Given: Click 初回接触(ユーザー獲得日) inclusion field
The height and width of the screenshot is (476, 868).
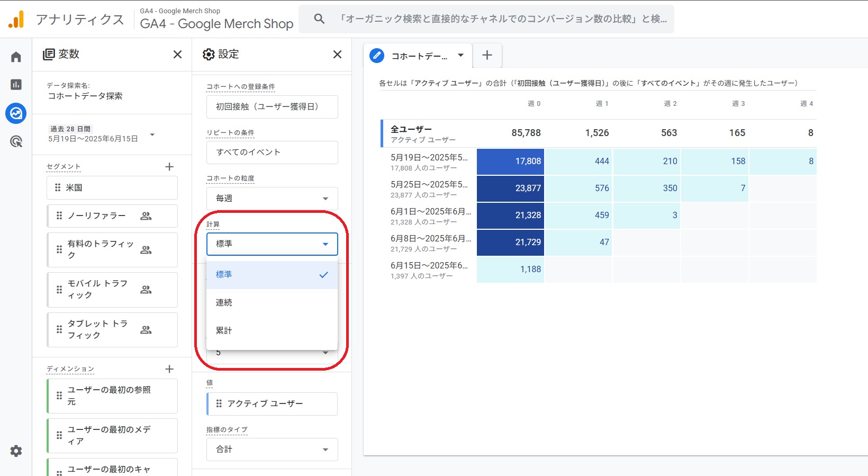Looking at the screenshot, I should click(x=272, y=106).
